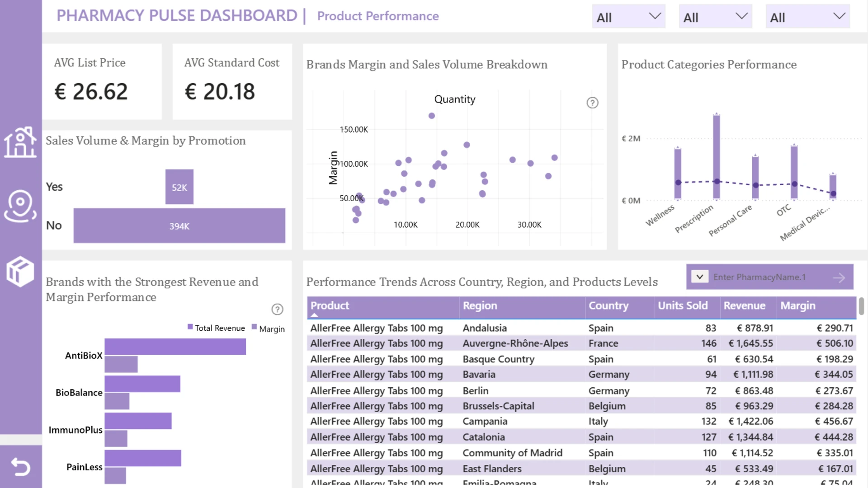Click sort arrow under Product header
The width and height of the screenshot is (868, 488).
coord(314,315)
